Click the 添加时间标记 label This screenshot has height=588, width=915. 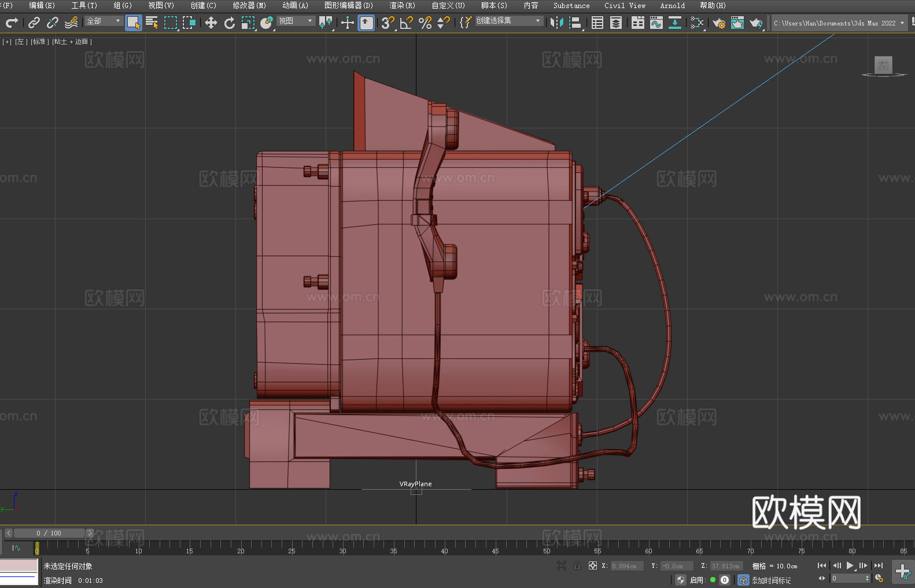point(771,580)
